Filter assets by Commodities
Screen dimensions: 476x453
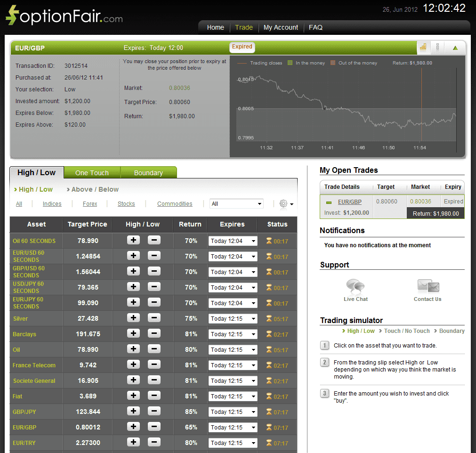[175, 203]
